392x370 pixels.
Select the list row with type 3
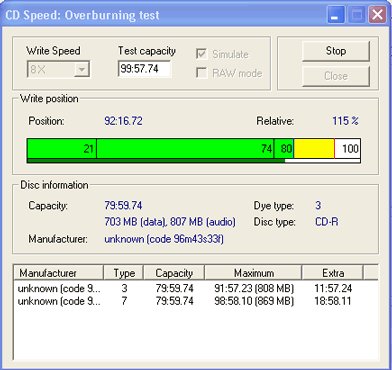(196, 288)
